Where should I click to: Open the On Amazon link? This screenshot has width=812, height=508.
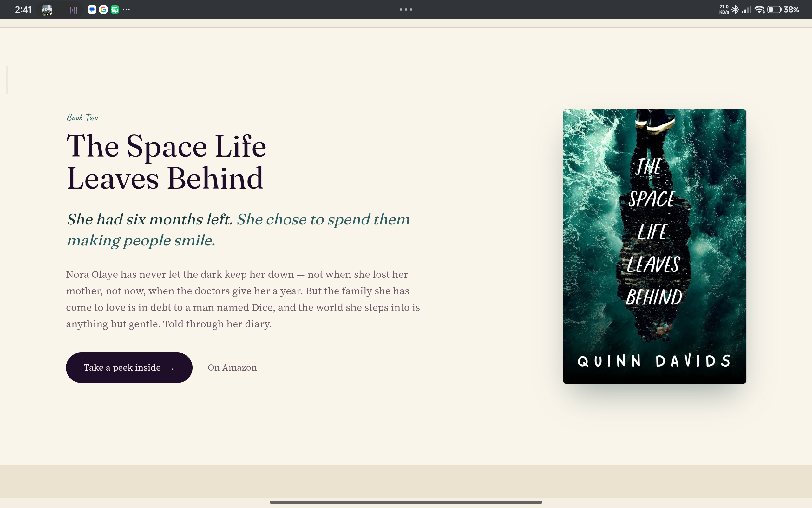232,368
